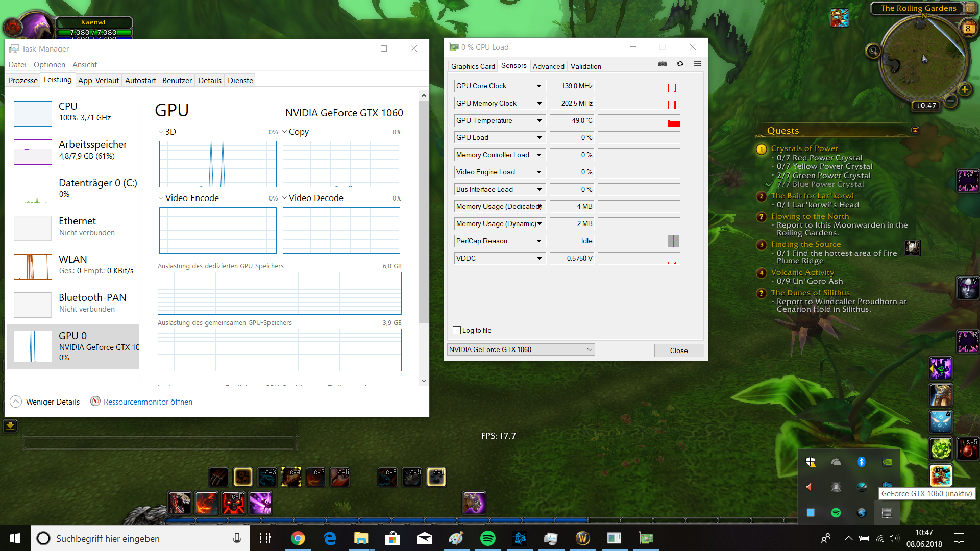Open Google Chrome from taskbar
Screen dimensions: 980x551
pos(298,538)
